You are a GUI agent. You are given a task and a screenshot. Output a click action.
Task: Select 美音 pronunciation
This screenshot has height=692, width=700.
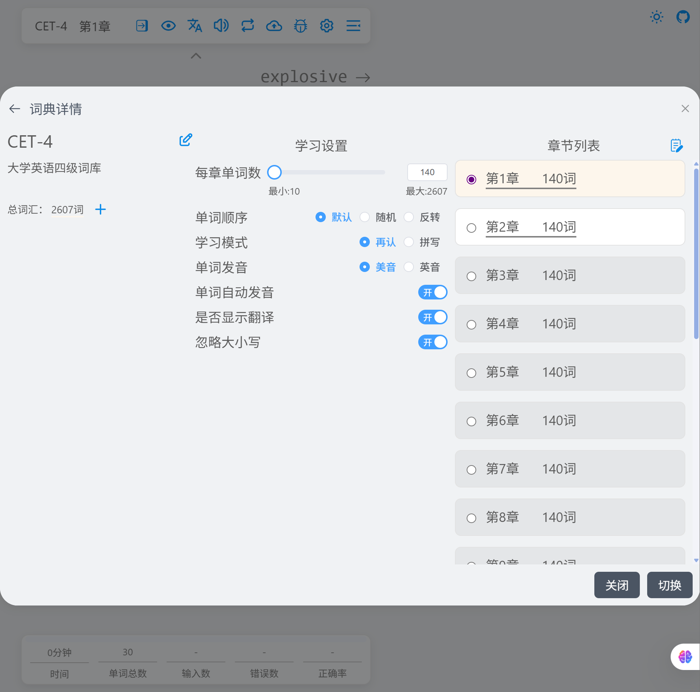point(378,267)
